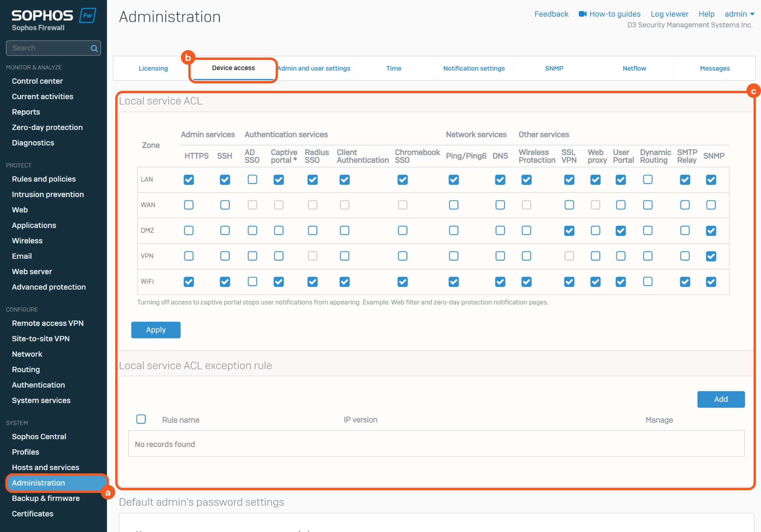Click the Sophos Fw logo icon
This screenshot has width=761, height=532.
click(x=88, y=16)
